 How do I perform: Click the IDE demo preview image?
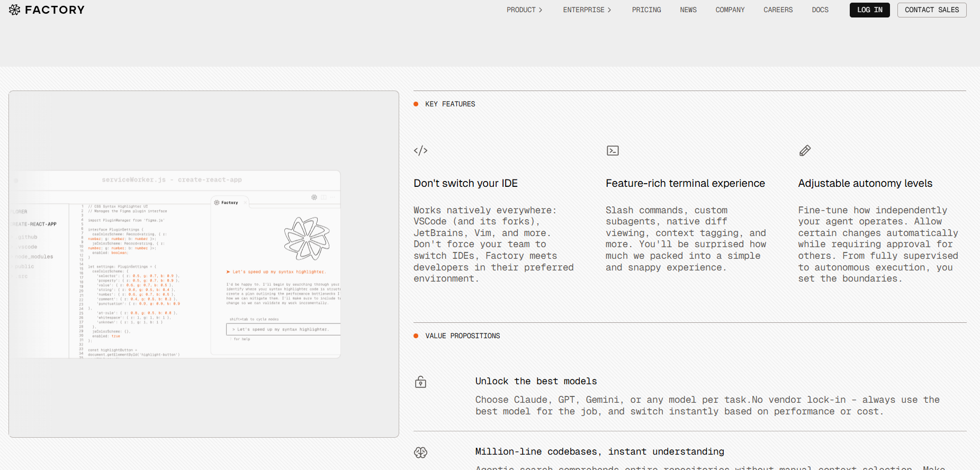tap(204, 264)
